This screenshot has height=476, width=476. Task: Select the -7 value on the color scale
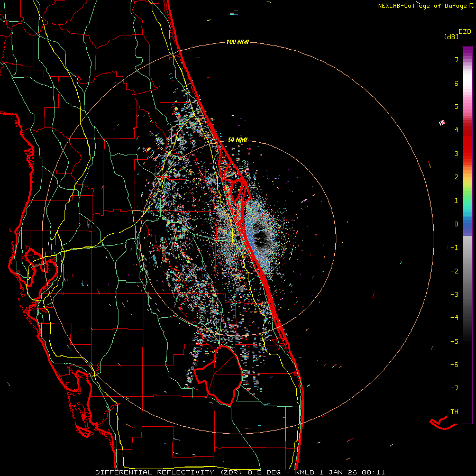pyautogui.click(x=454, y=388)
